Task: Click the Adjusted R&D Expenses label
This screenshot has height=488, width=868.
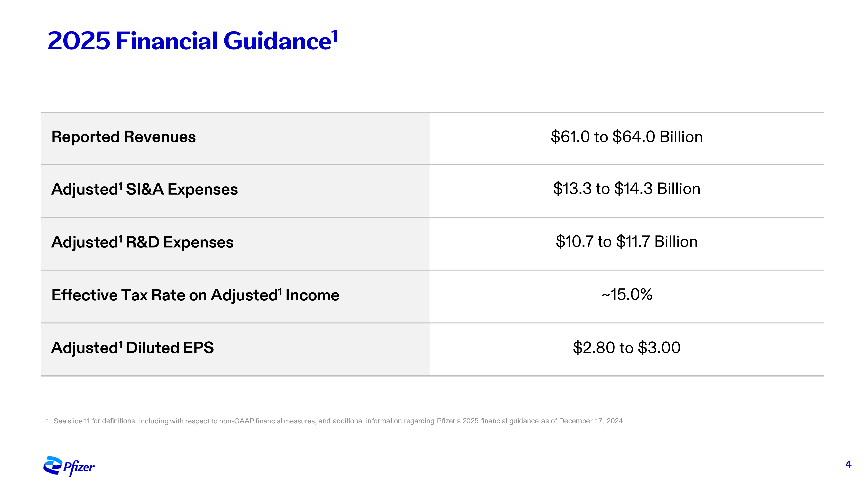Action: point(142,242)
